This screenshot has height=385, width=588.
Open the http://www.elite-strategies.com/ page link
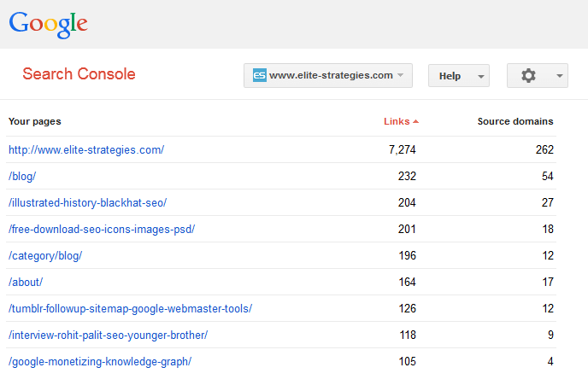[86, 149]
